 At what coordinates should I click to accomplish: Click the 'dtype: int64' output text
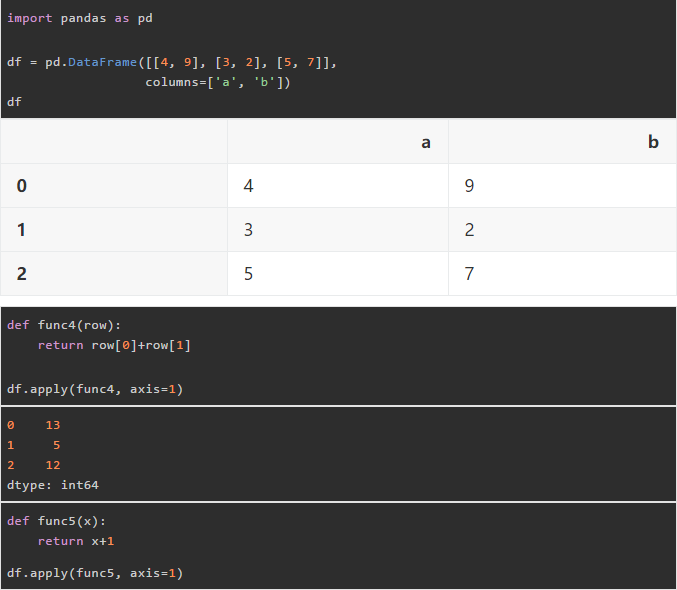click(53, 485)
